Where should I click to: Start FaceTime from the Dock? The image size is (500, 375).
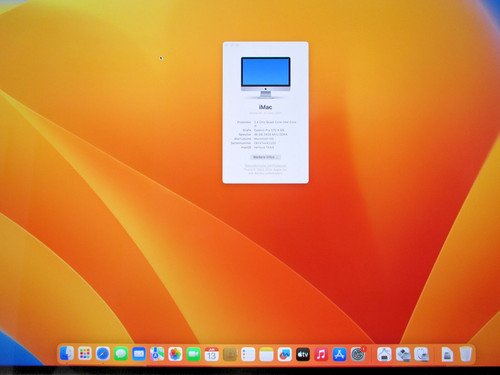193,354
